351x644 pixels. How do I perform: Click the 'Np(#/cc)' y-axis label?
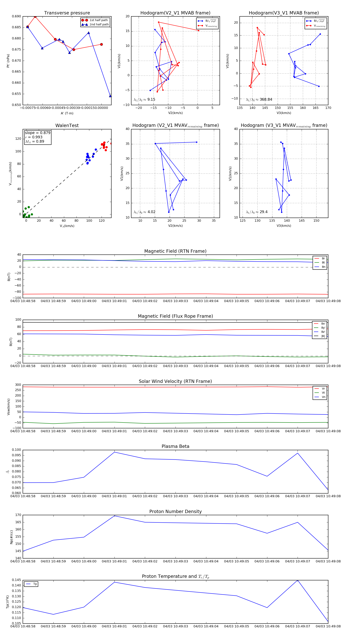[11, 537]
